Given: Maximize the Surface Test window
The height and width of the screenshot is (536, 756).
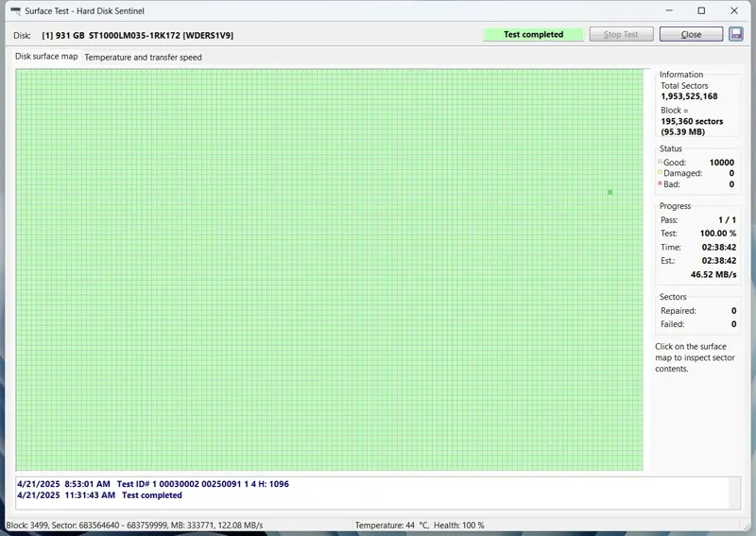Looking at the screenshot, I should point(701,10).
